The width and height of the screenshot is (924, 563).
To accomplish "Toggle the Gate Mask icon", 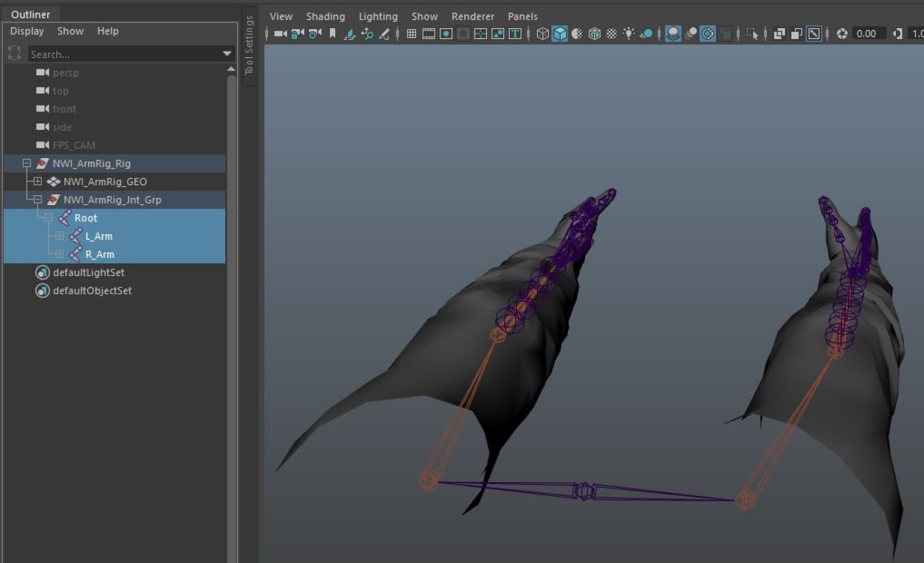I will pyautogui.click(x=463, y=34).
